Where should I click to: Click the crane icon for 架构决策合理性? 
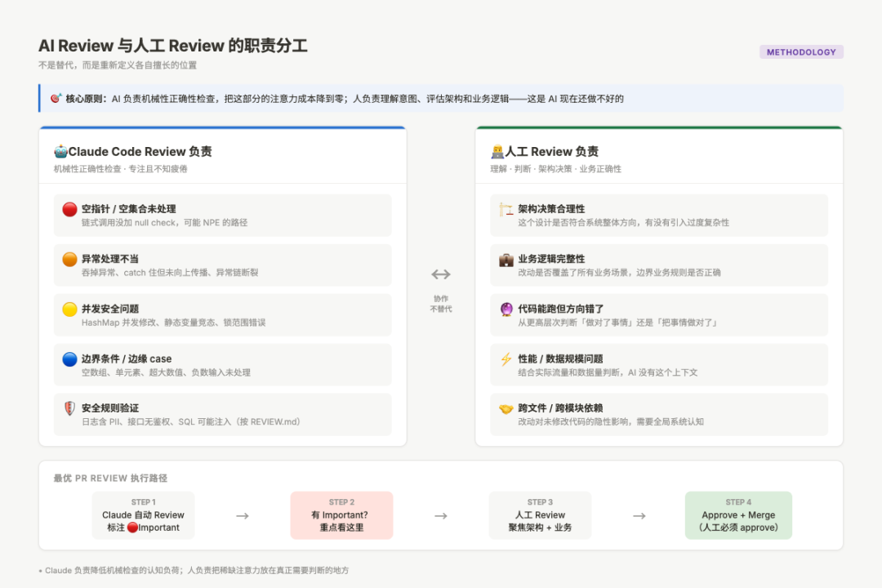(x=506, y=209)
